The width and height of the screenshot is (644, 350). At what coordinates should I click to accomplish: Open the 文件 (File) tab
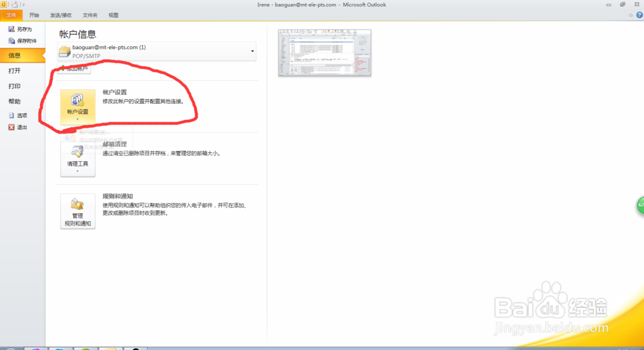(11, 15)
